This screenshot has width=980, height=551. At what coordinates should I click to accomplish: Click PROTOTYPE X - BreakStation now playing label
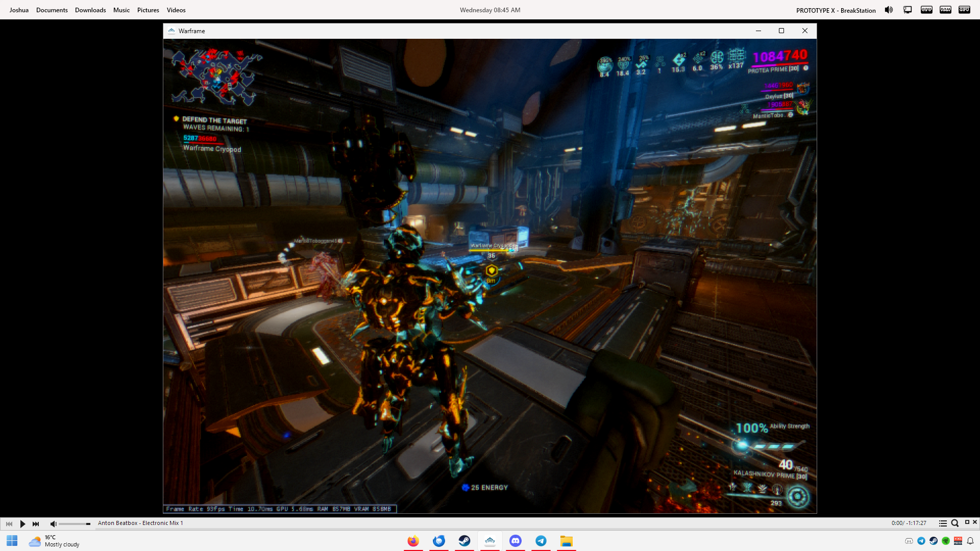coord(836,10)
